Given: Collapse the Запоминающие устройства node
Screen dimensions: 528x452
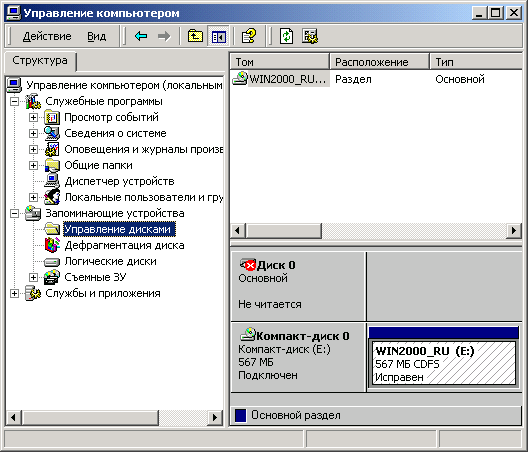Looking at the screenshot, I should point(14,213).
